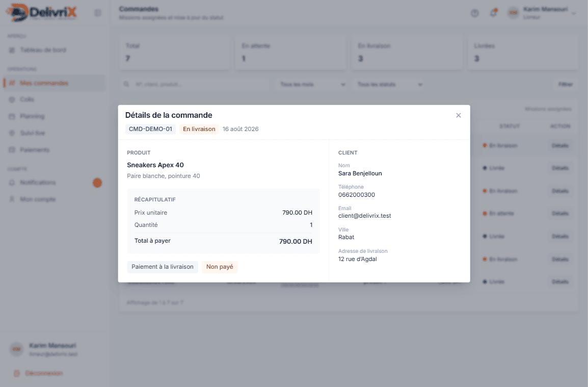Open the Colis section
Image resolution: width=588 pixels, height=387 pixels.
pyautogui.click(x=55, y=99)
